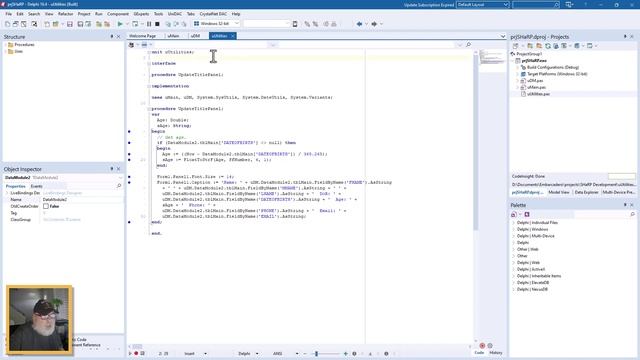
Task: Select uUtilities.pas in Projects tree
Action: 538,94
